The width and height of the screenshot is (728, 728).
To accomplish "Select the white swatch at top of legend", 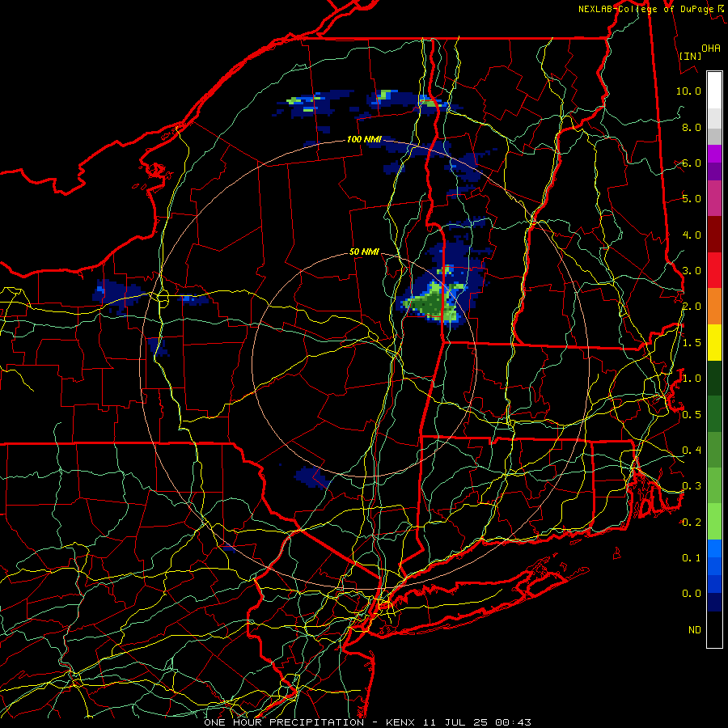I will (x=714, y=91).
